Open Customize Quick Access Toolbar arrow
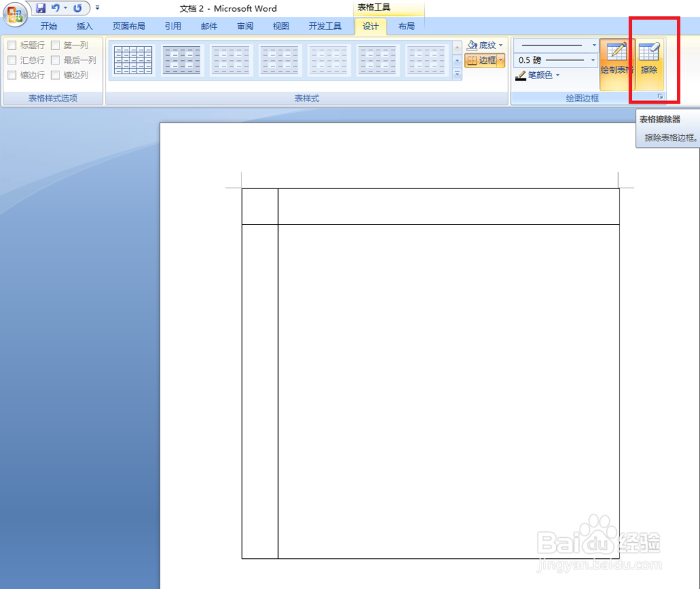The image size is (700, 589). pyautogui.click(x=97, y=8)
